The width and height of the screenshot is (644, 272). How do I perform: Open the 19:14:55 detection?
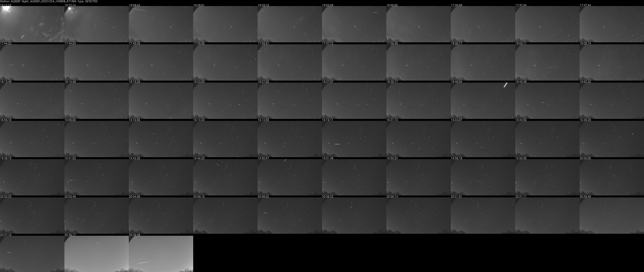(x=290, y=139)
